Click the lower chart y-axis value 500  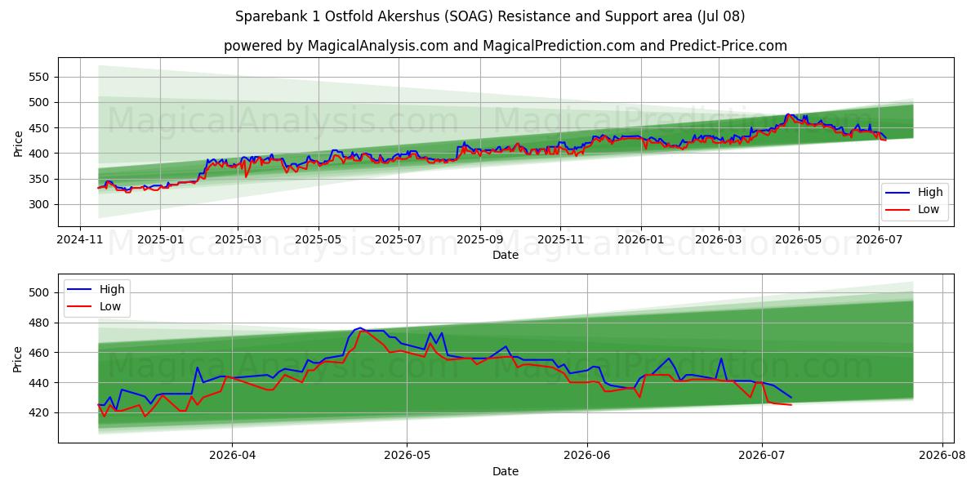[x=41, y=292]
